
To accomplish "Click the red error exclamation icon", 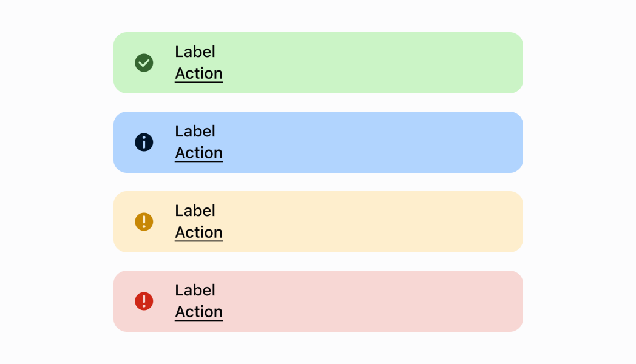I will [144, 301].
